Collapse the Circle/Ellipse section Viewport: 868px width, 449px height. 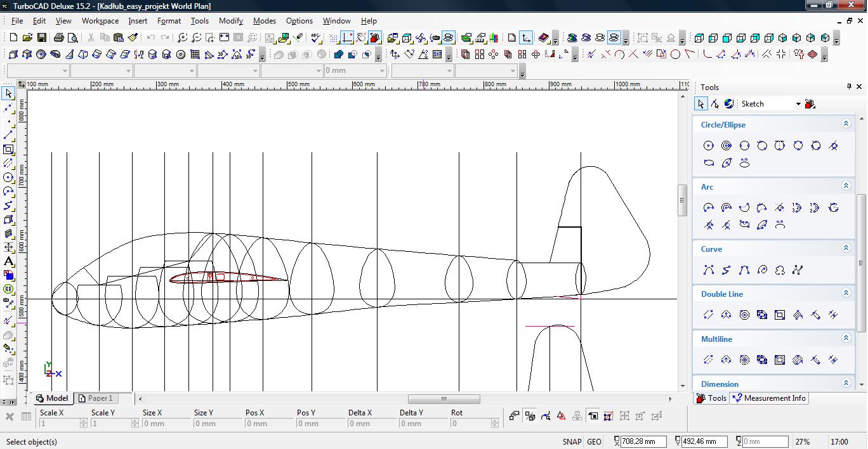[x=846, y=124]
